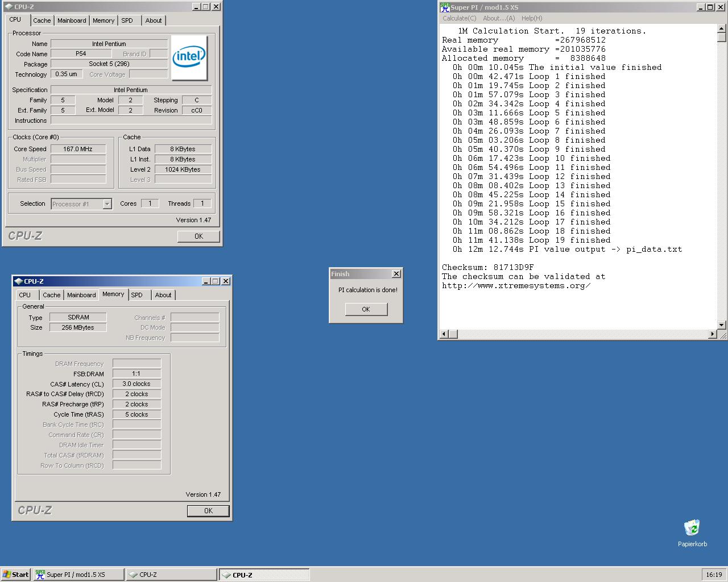This screenshot has height=582, width=728.
Task: Click the Super PI vertical scrollbar thumb
Action: [721, 38]
